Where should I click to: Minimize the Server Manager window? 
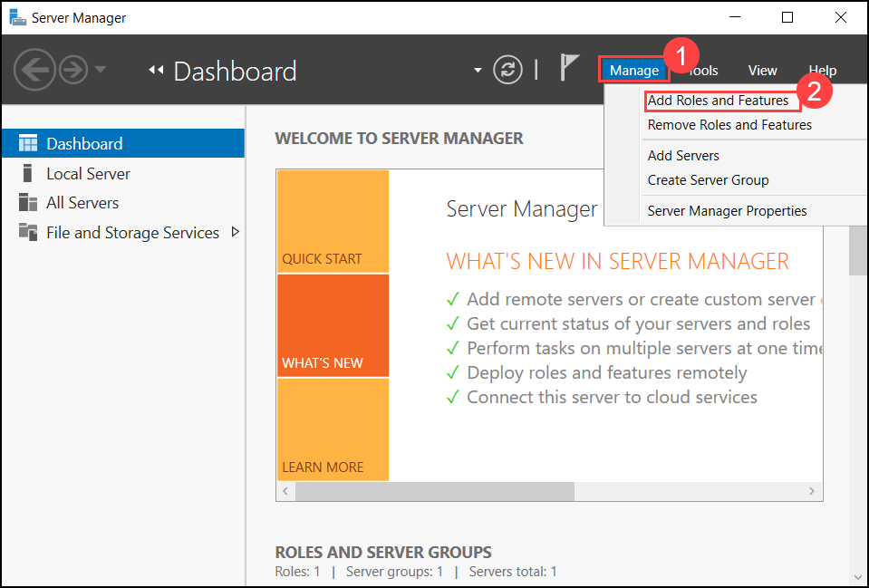click(735, 17)
